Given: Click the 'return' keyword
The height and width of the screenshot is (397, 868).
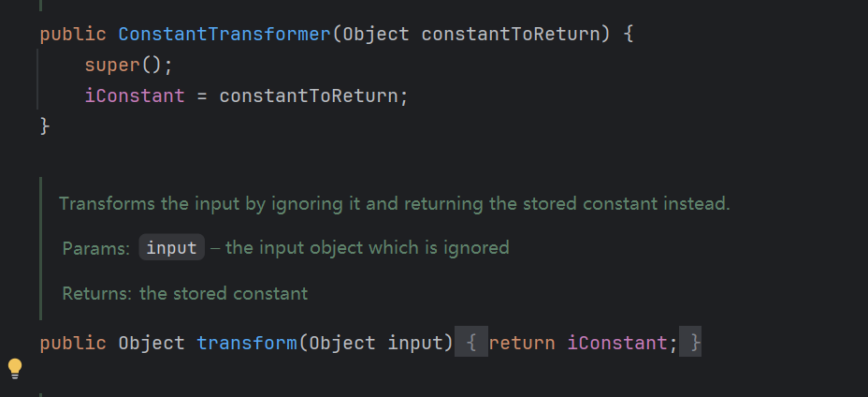Looking at the screenshot, I should 522,343.
